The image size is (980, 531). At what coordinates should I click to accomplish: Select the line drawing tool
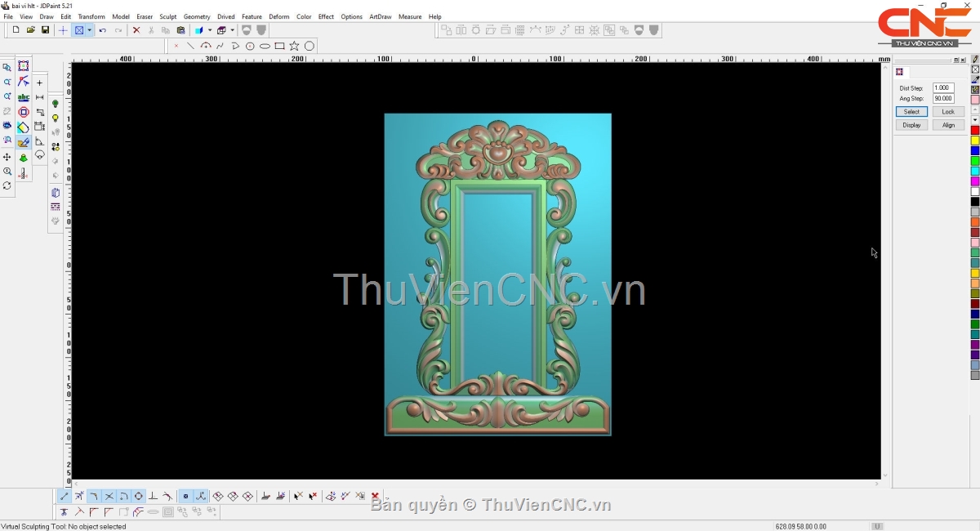coord(190,46)
